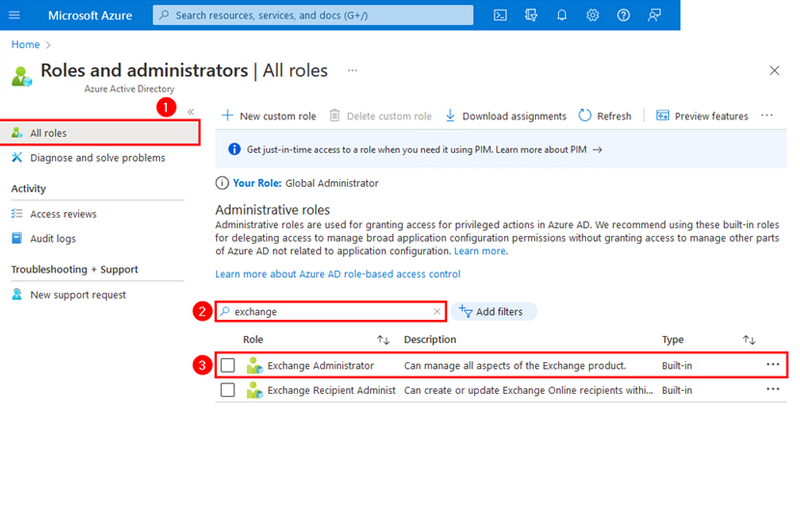Click the role search box containing exchange
800x520 pixels.
point(331,311)
